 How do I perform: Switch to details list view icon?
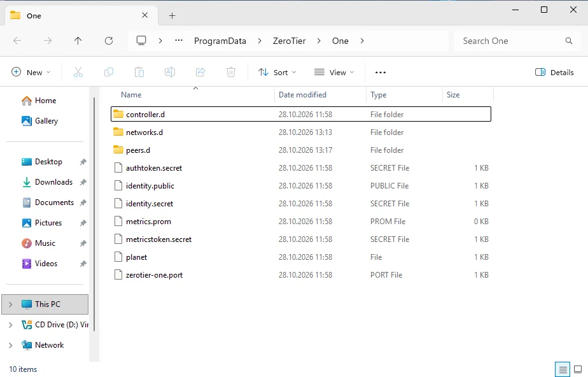[563, 369]
